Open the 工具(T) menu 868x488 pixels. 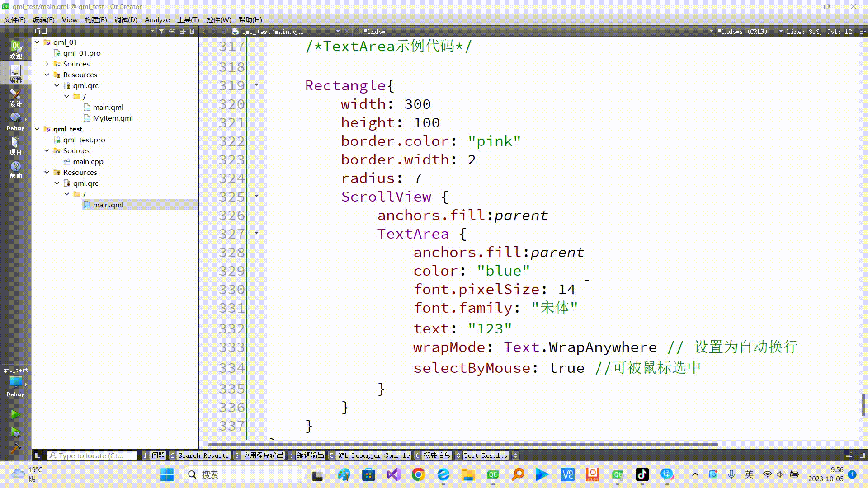coord(188,20)
